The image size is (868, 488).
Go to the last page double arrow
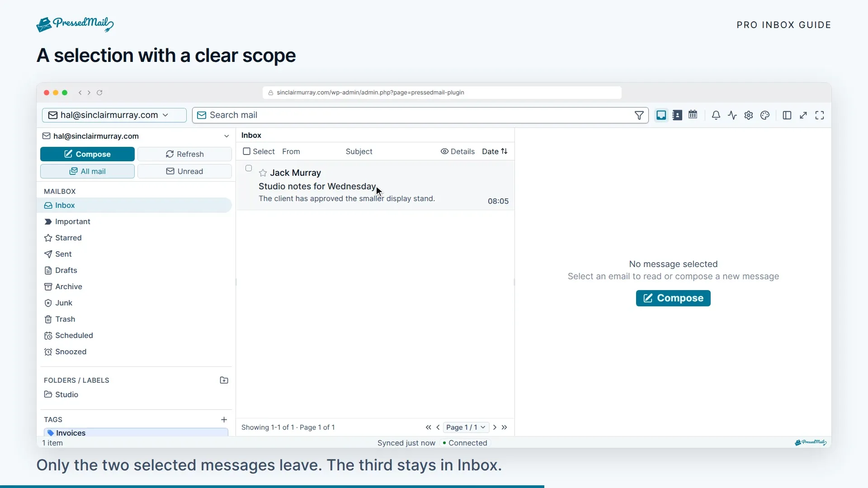505,427
